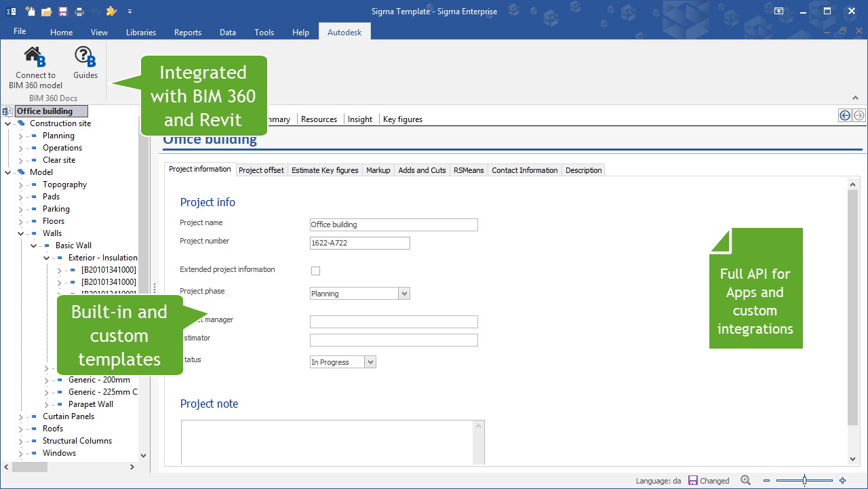Zoom out with the minus icon
The image size is (868, 489).
click(x=766, y=480)
